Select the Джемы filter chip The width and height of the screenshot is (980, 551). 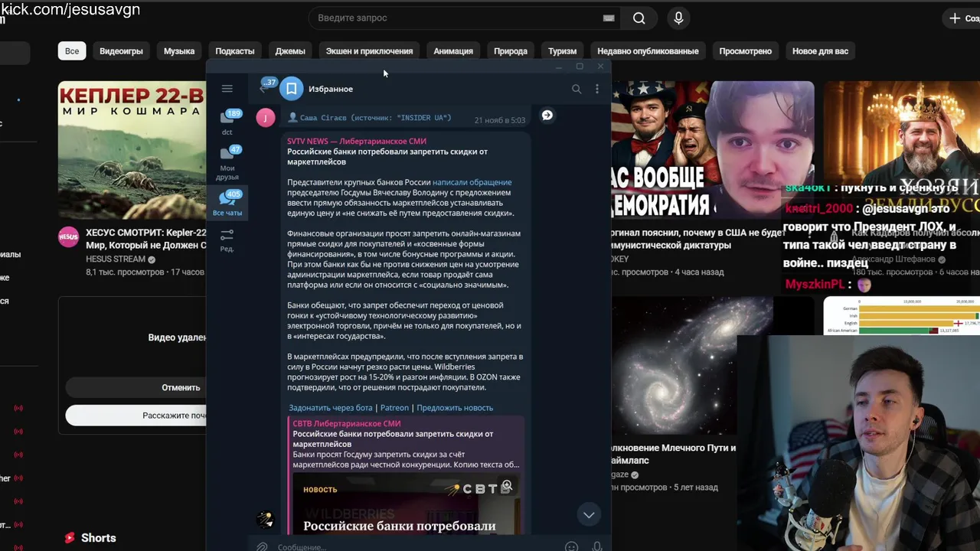pos(290,51)
